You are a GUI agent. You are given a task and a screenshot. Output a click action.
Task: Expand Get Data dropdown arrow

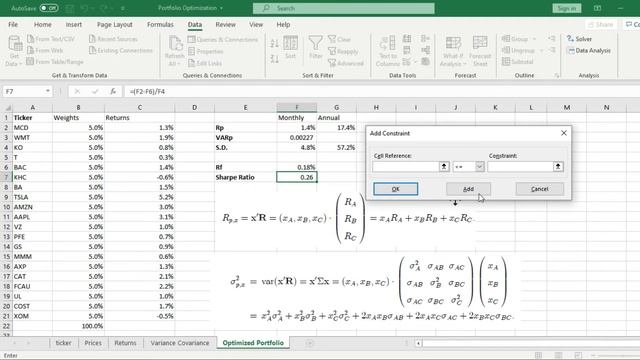20,64
